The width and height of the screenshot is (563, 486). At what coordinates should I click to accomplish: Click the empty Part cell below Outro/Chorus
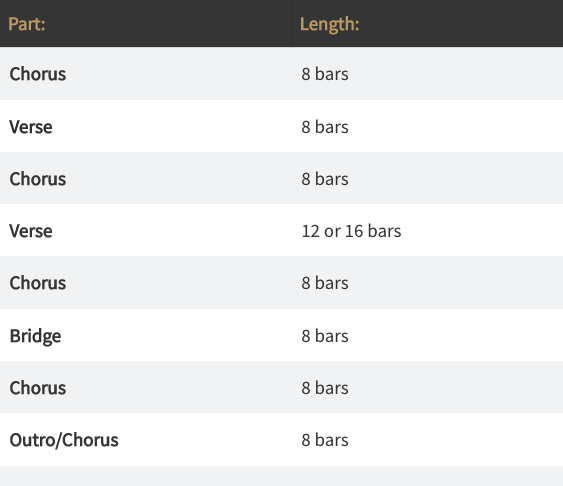(145, 476)
